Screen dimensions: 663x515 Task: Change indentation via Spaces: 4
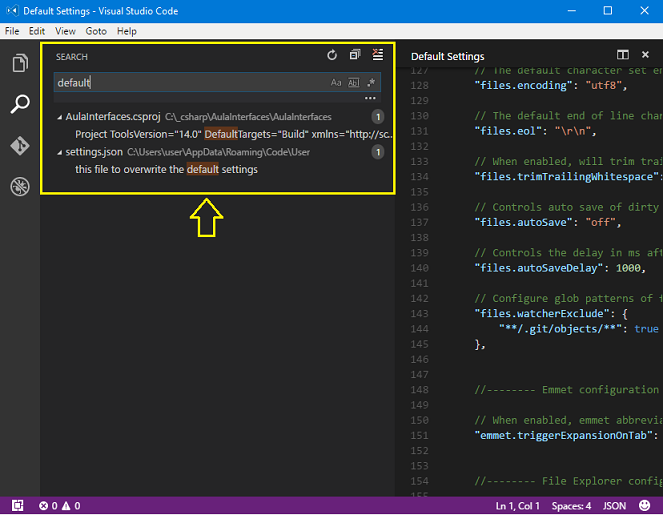coord(571,506)
